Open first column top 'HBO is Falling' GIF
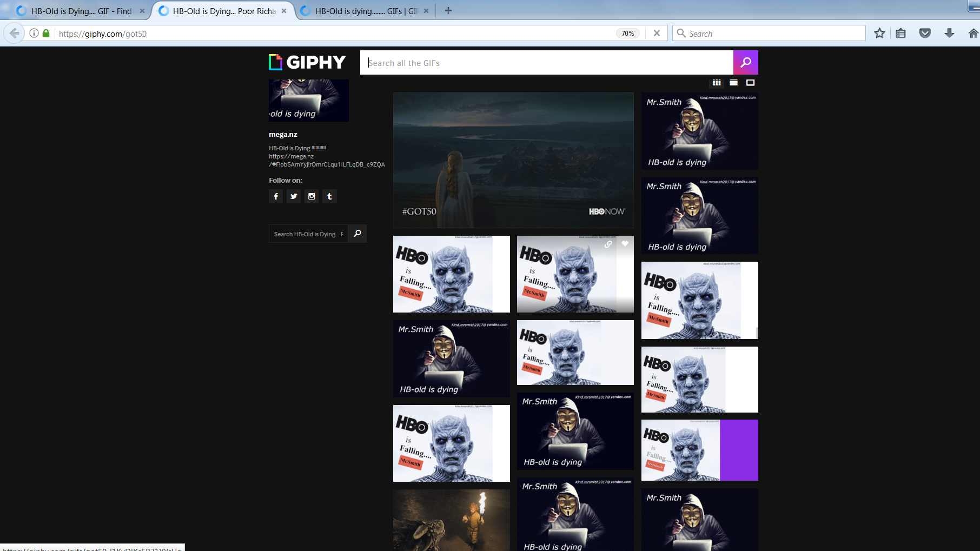This screenshot has height=551, width=980. click(x=452, y=274)
